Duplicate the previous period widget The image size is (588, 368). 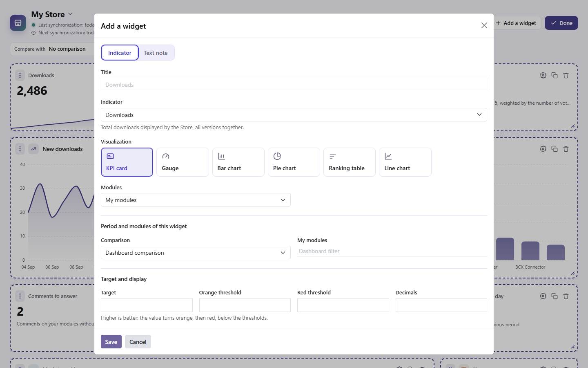tap(555, 296)
